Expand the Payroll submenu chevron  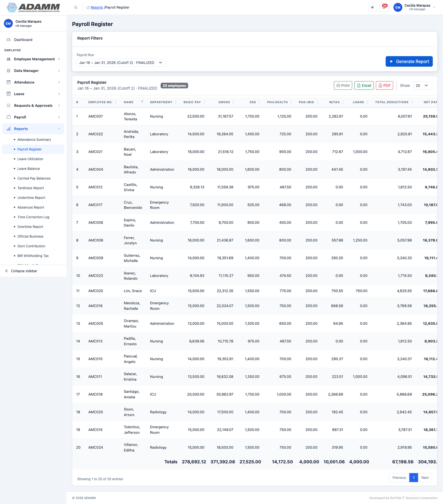[x=59, y=117]
